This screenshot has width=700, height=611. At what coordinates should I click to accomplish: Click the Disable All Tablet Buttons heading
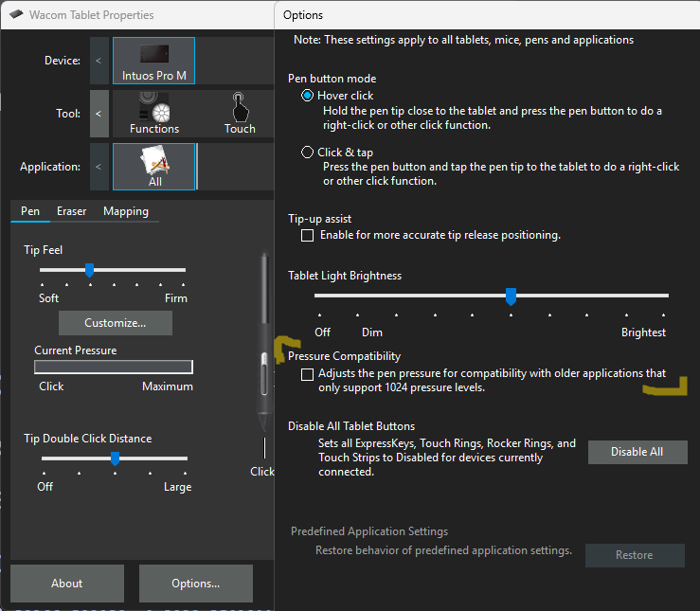(351, 426)
